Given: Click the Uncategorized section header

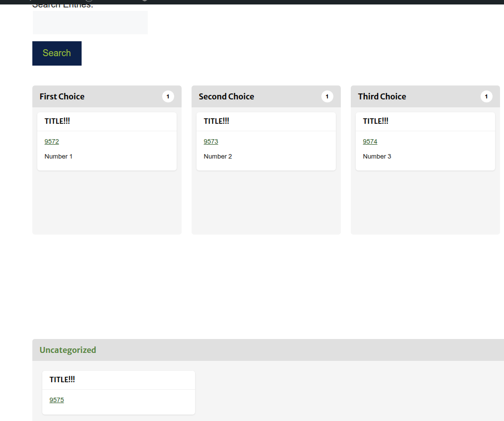Looking at the screenshot, I should [68, 350].
